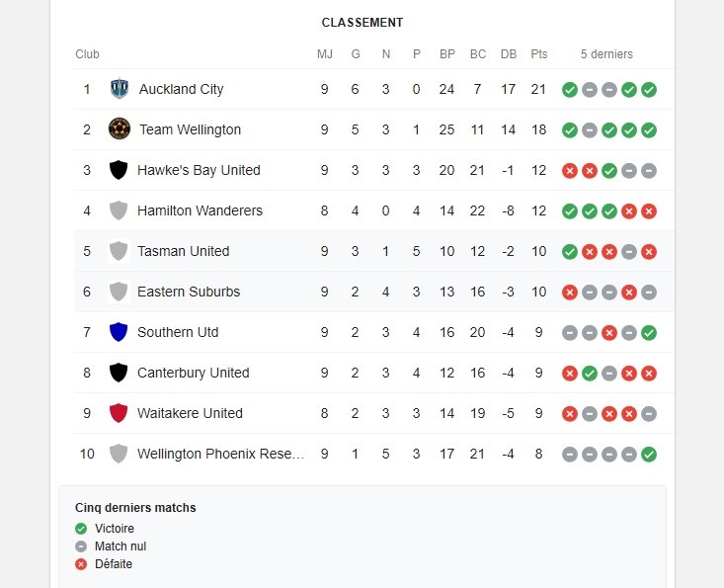724x588 pixels.
Task: Click Auckland City's most recent win icon
Action: coord(649,90)
